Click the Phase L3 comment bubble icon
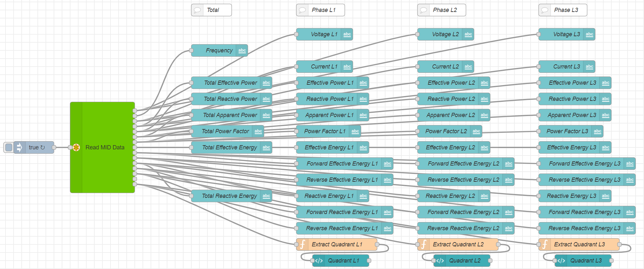This screenshot has width=644, height=269. (x=544, y=10)
